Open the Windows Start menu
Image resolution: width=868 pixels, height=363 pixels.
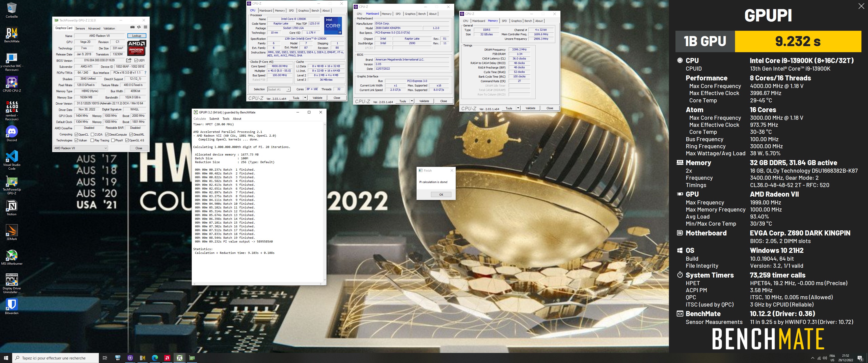6,358
